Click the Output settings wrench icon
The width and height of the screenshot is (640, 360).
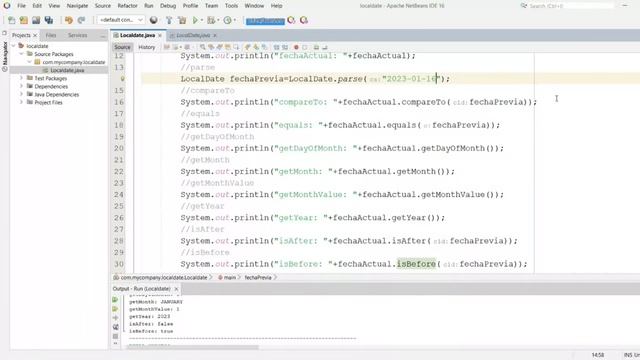click(115, 327)
